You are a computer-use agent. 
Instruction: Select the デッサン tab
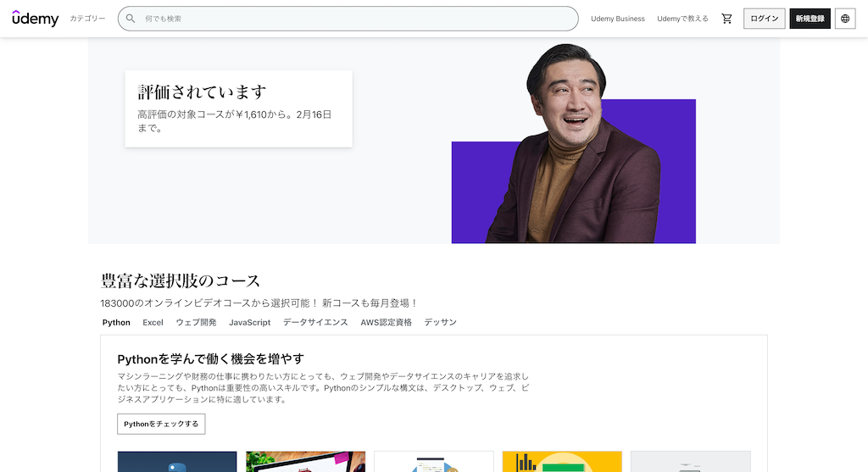click(440, 322)
